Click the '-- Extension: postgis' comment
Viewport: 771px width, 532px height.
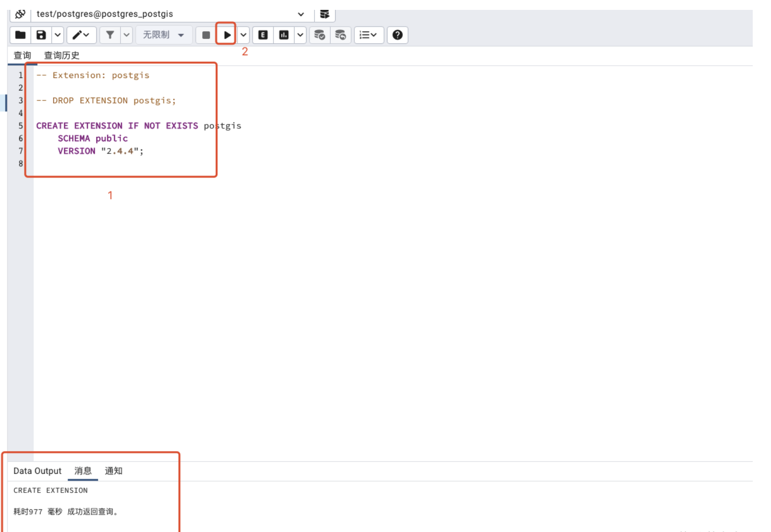(x=93, y=75)
